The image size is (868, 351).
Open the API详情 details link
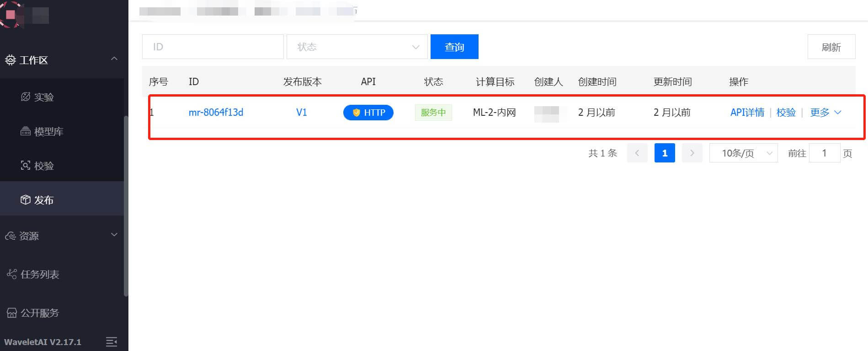point(747,113)
